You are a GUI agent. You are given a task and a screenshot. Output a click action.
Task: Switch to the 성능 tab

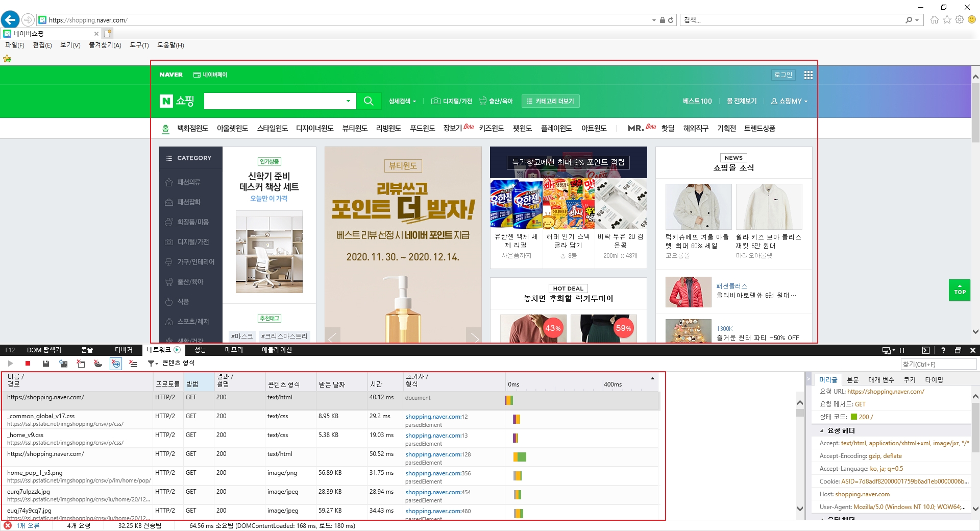click(x=200, y=350)
